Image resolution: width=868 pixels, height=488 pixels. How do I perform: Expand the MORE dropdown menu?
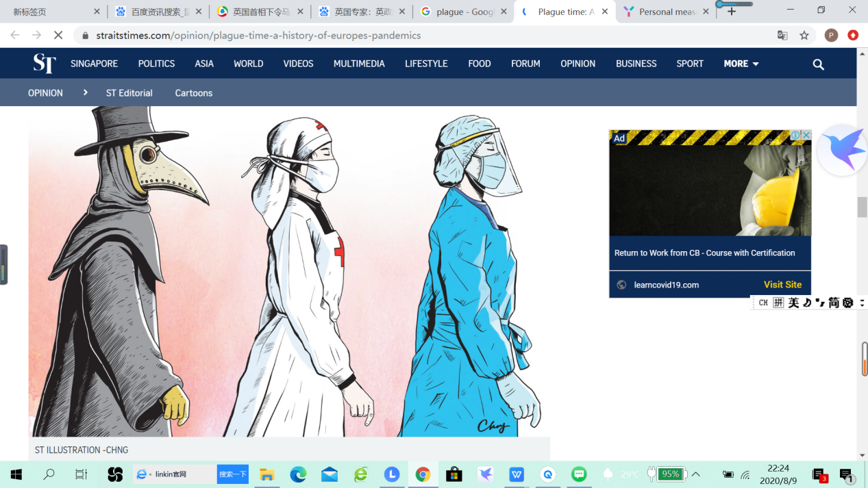(741, 64)
